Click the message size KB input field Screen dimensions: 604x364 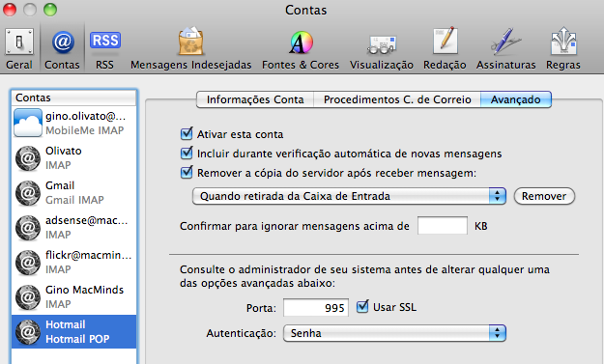(443, 226)
